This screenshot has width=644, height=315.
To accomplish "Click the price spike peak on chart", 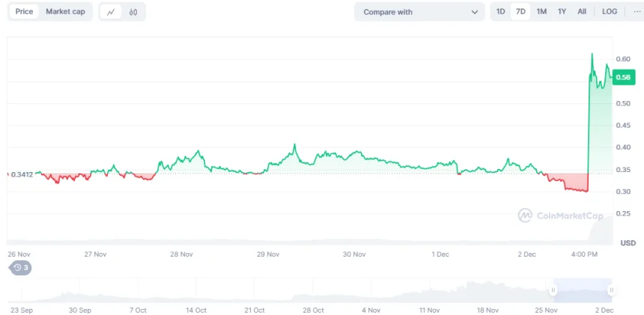I will pyautogui.click(x=592, y=55).
